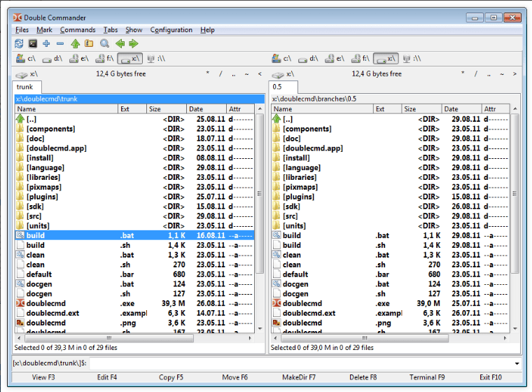Select drive x:\ in right panel
This screenshot has width=532, height=392.
(x=386, y=59)
